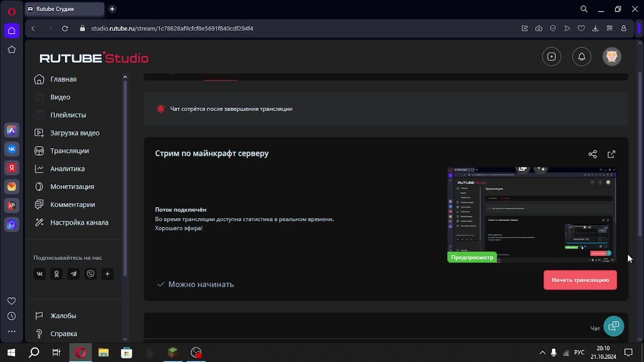Open Opera sidebar heart icon
The height and width of the screenshot is (362, 644).
coord(12,301)
